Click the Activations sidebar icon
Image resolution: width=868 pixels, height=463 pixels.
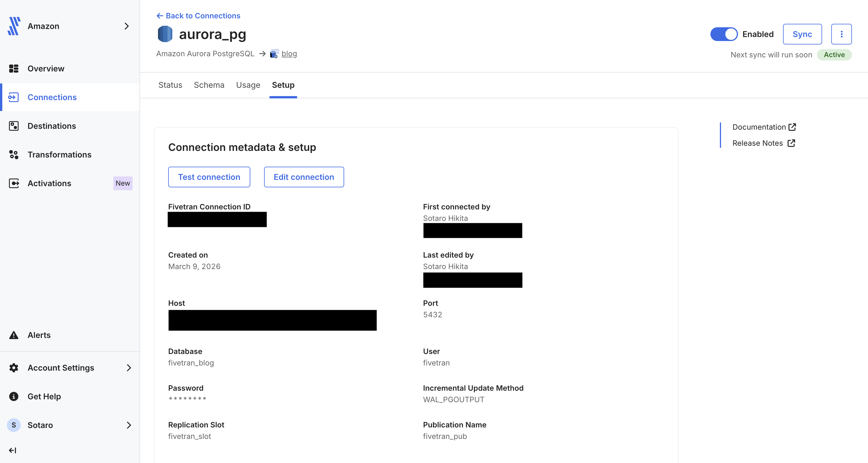[x=13, y=183]
